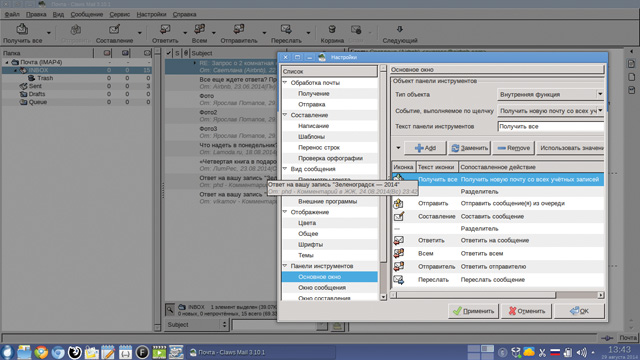
Task: Collapse the Обработка почты tree section
Action: [285, 82]
